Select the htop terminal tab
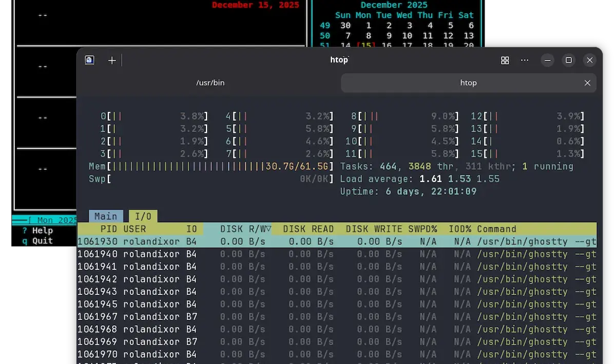 [469, 83]
